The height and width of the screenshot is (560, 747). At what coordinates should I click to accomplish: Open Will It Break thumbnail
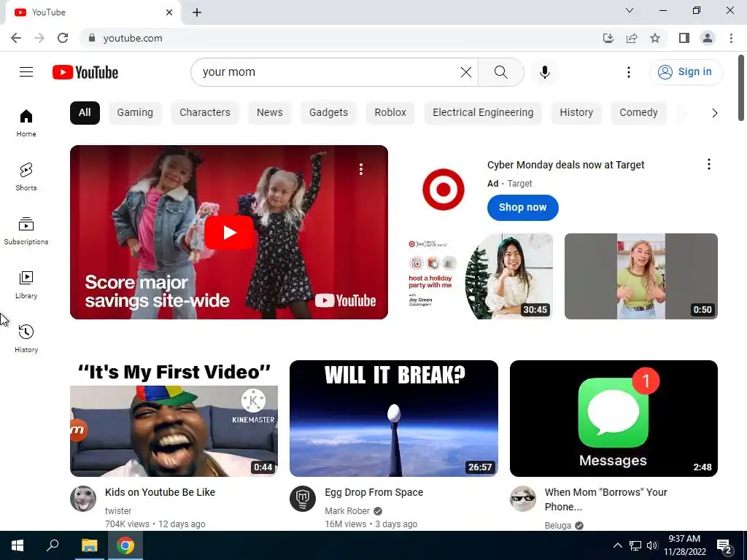[x=393, y=419]
